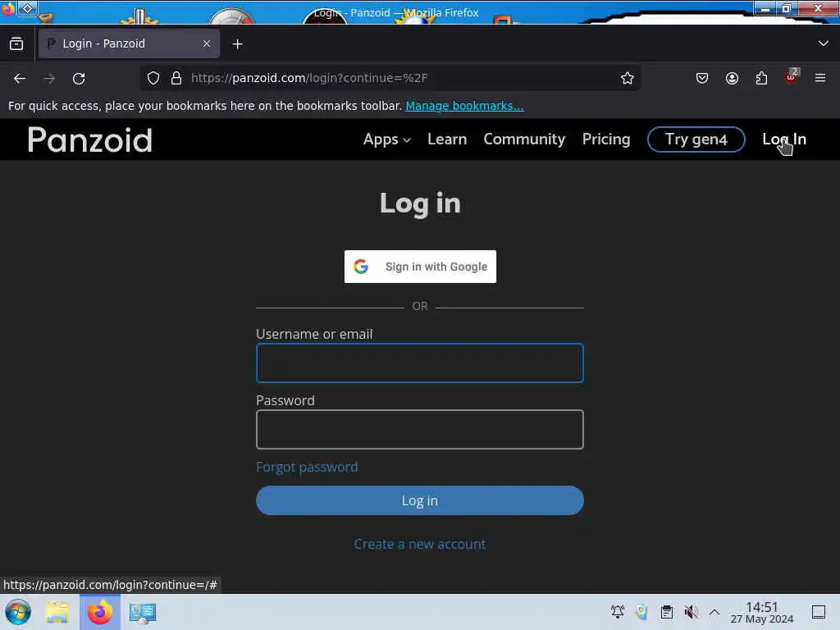Focus the Username or email field
Screen dimensions: 840x630
(x=419, y=363)
